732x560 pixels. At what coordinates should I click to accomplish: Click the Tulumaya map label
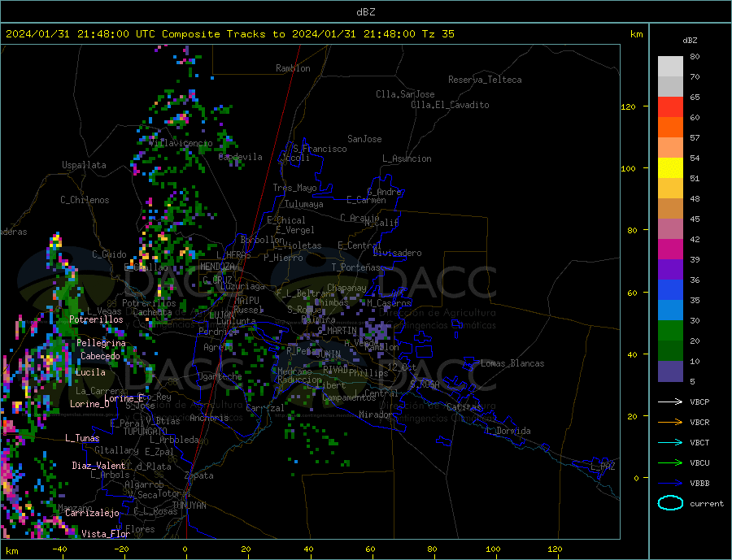[304, 204]
